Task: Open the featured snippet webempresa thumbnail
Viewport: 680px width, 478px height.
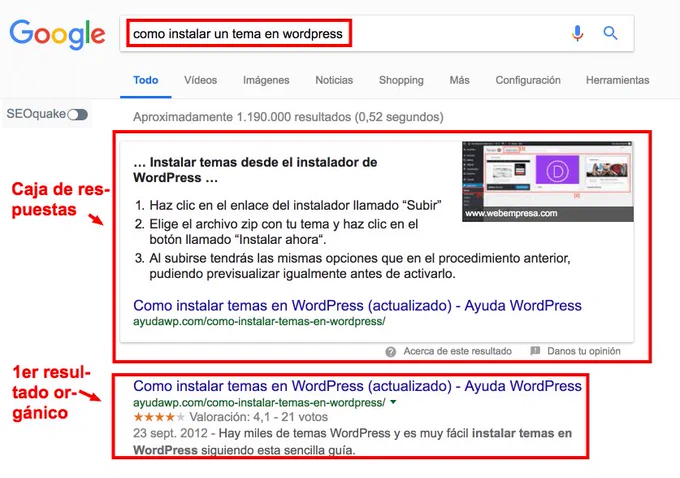Action: coord(548,181)
